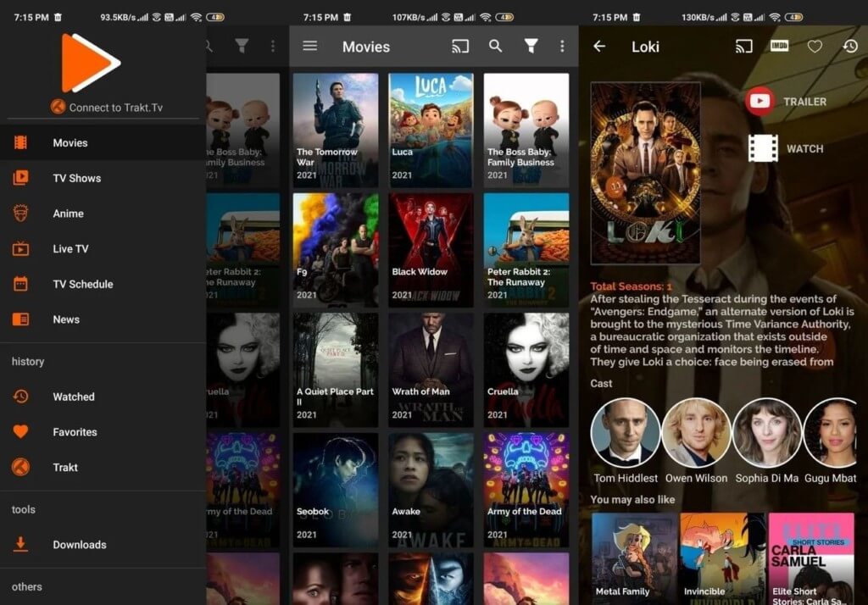Click the Anime mask icon
The height and width of the screenshot is (605, 868).
pos(20,214)
